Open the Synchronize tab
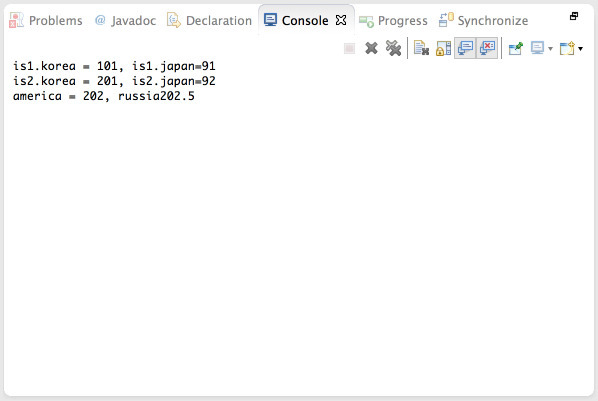 483,20
